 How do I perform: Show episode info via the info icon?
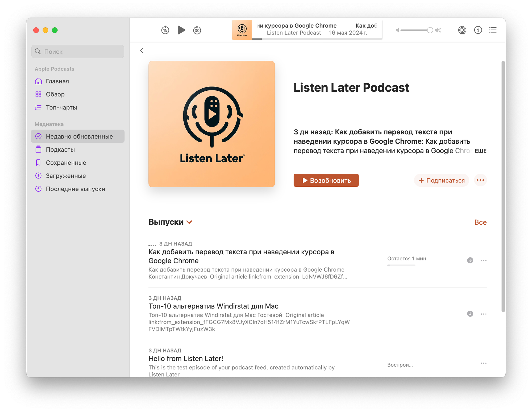[478, 30]
